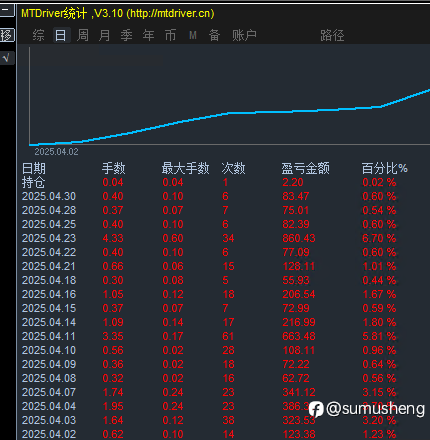
Task: Click profit value 83.47
Action: click(x=296, y=196)
